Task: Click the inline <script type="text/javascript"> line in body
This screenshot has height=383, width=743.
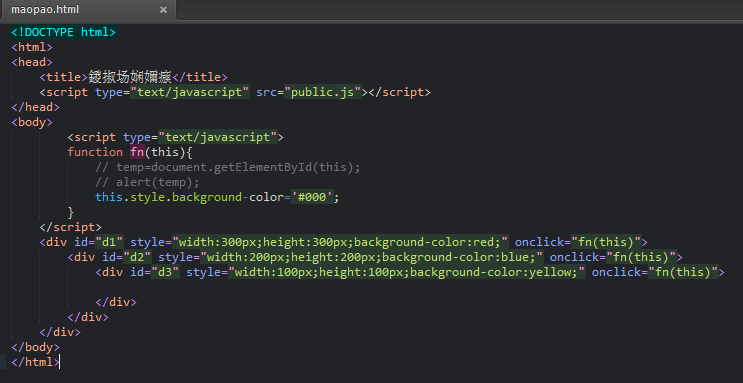Action: click(175, 137)
